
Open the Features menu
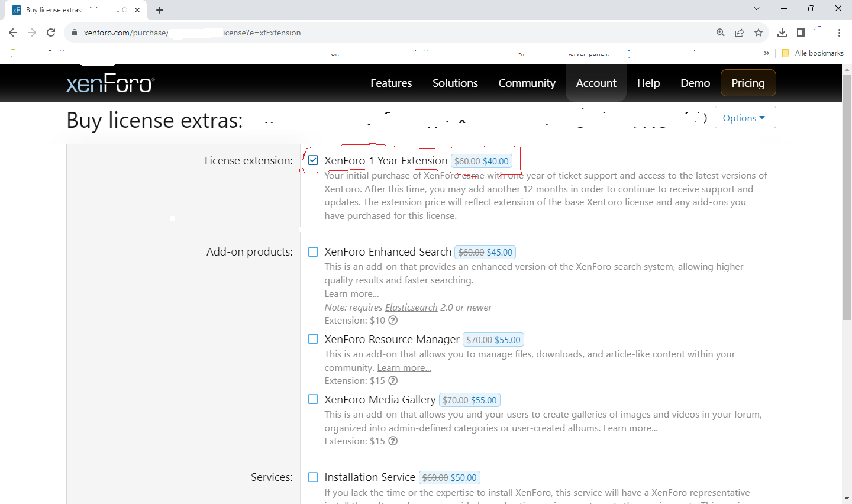391,83
